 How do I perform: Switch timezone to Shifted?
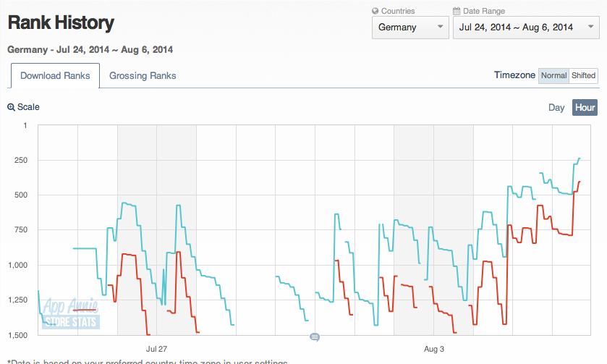[x=583, y=75]
